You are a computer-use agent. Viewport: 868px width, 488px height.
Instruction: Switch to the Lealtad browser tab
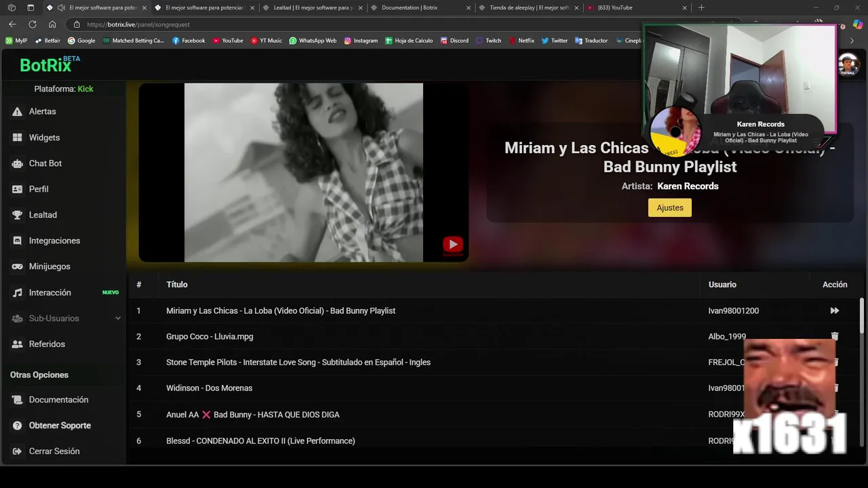pyautogui.click(x=312, y=7)
